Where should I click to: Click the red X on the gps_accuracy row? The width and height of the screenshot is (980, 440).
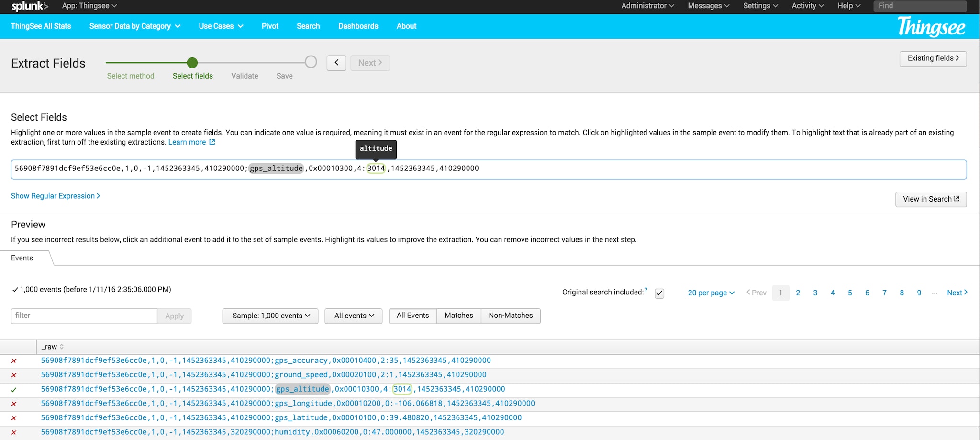click(14, 361)
